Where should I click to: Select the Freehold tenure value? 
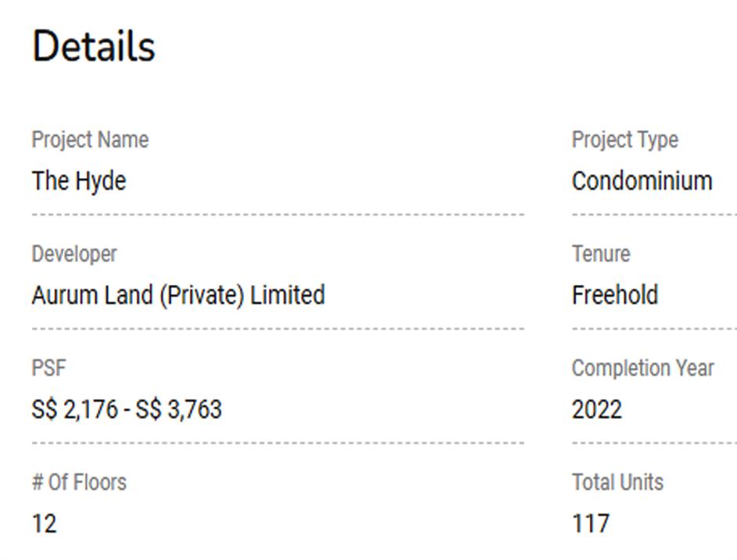click(615, 295)
